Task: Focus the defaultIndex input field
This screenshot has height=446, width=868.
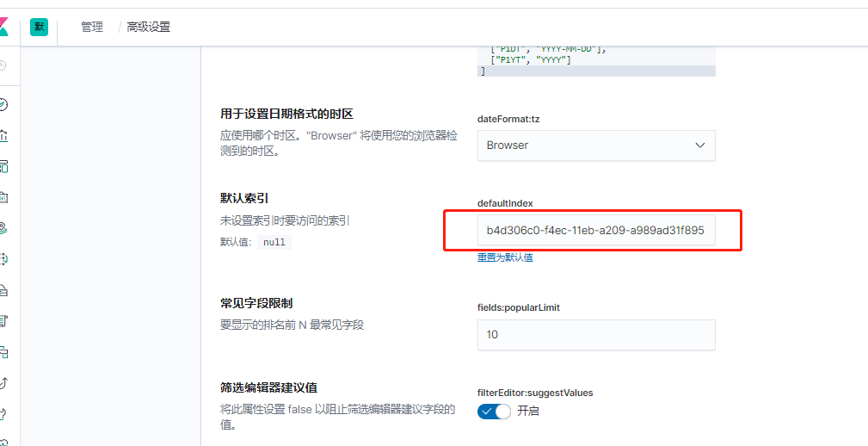Action: pyautogui.click(x=596, y=230)
